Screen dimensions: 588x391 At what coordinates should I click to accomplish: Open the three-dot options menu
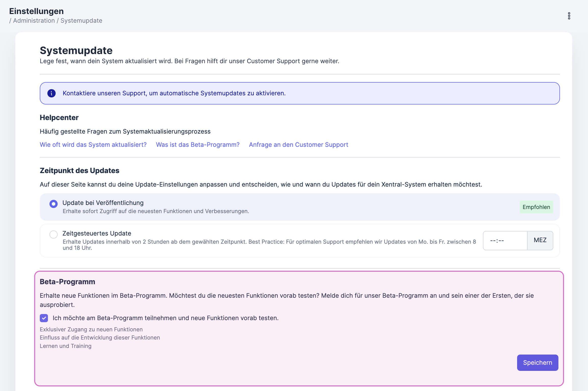click(569, 16)
